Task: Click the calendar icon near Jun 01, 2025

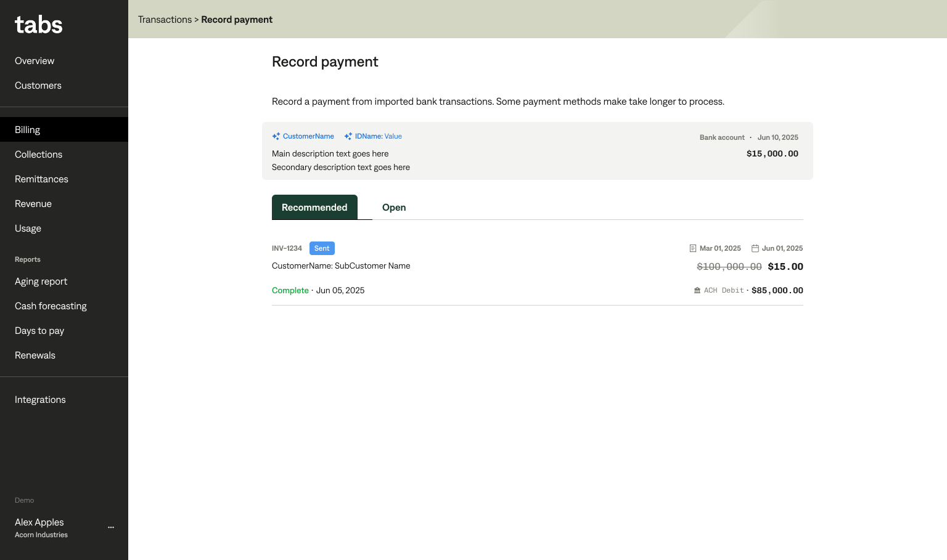Action: (x=755, y=248)
